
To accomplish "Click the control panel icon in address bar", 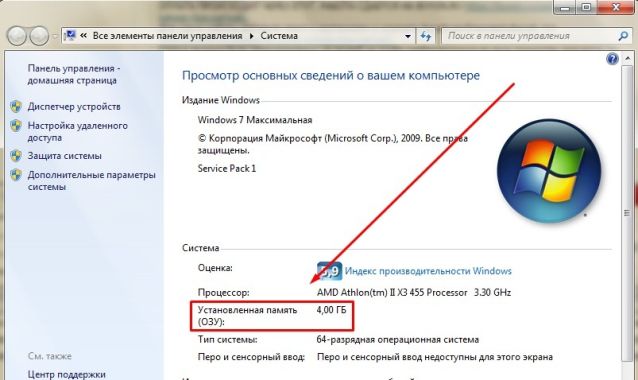I will click(x=70, y=35).
